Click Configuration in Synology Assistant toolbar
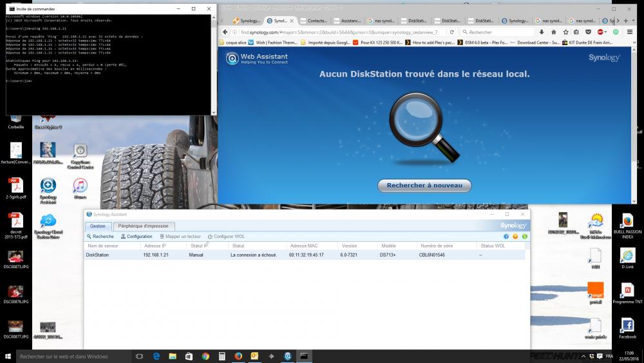The height and width of the screenshot is (363, 644). 137,237
